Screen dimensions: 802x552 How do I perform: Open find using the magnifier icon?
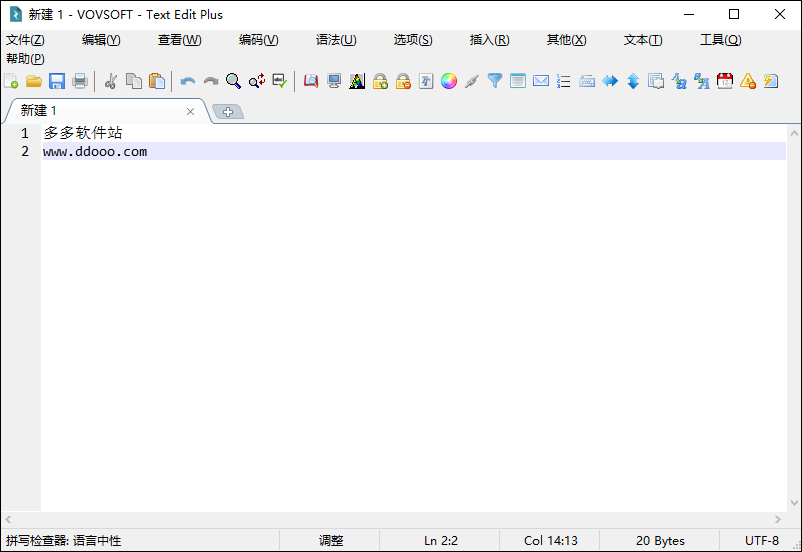pyautogui.click(x=233, y=81)
